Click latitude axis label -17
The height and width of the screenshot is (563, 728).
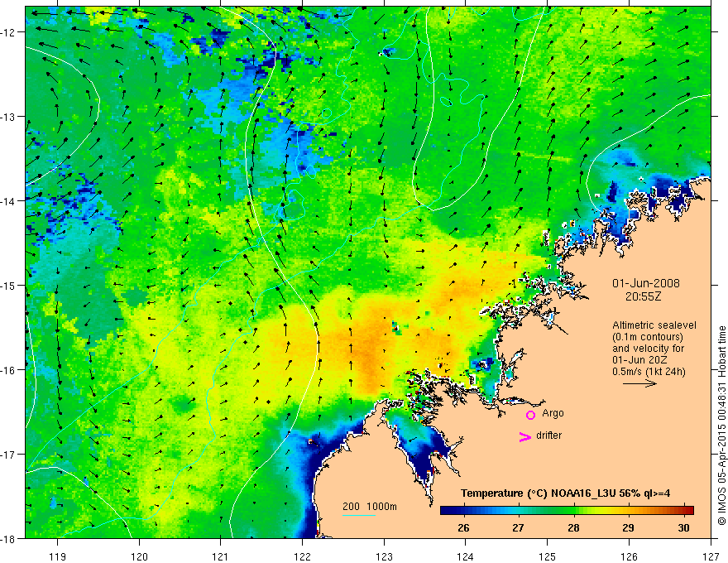coord(8,455)
